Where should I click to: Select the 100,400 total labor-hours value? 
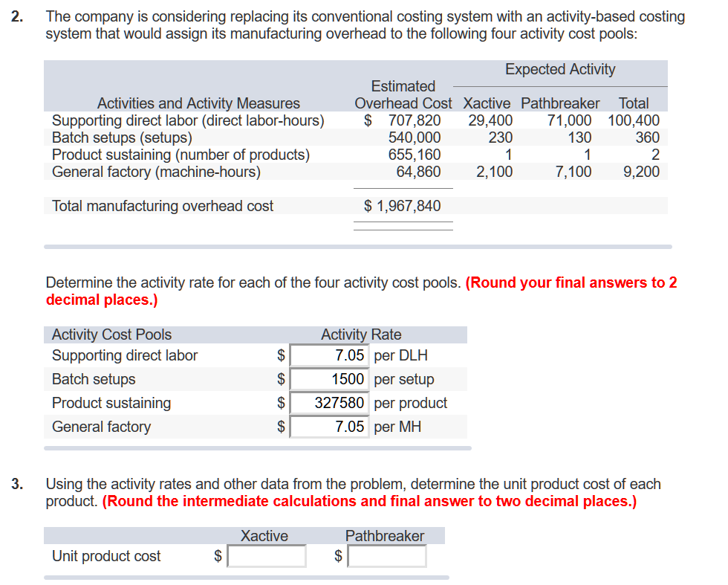(x=633, y=120)
